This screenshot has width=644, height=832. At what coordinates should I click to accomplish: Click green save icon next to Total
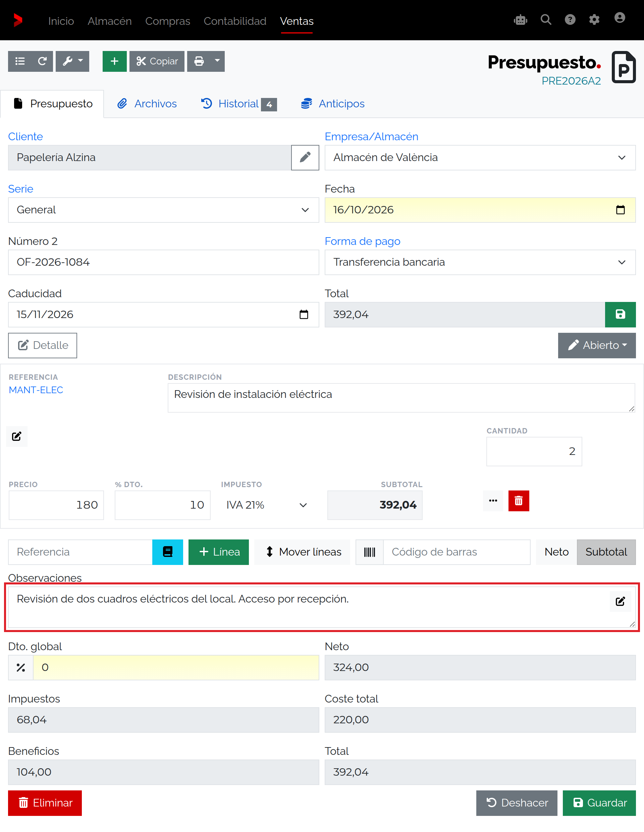[x=621, y=315]
